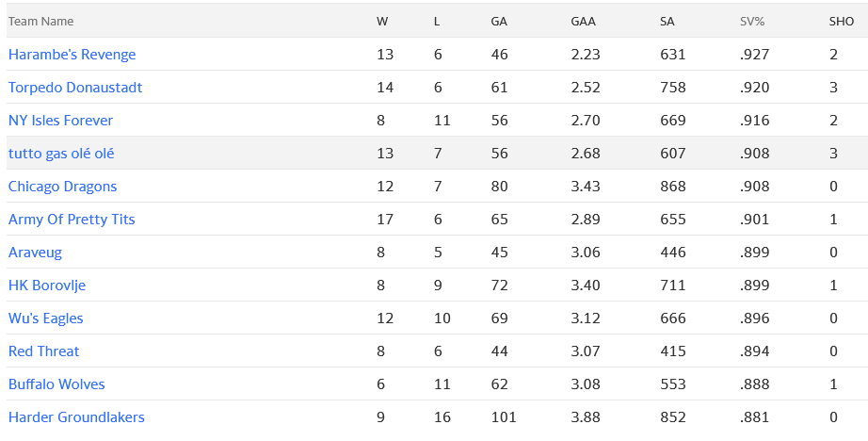View the Harder Groundlakers team link

(x=76, y=417)
